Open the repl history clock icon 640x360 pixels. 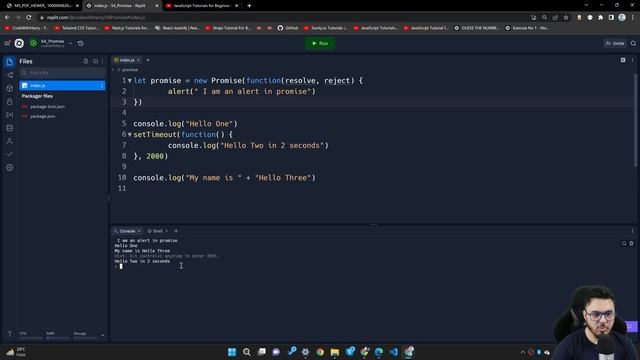pos(81,43)
